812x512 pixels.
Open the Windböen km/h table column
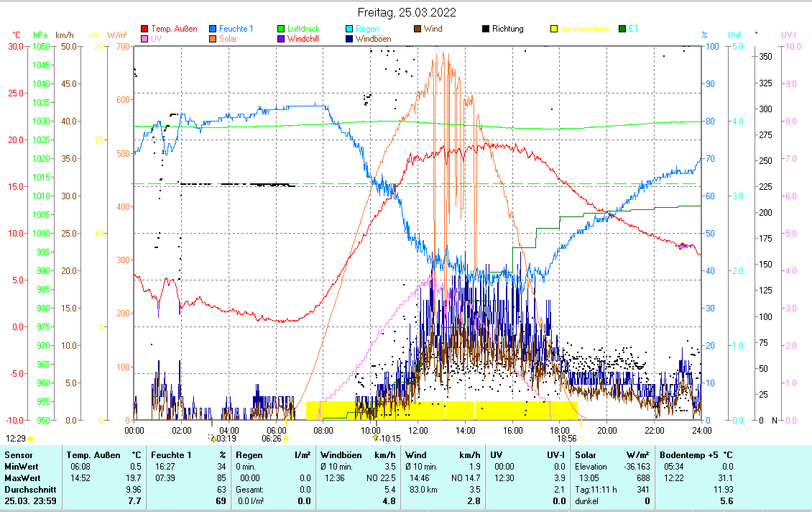pyautogui.click(x=357, y=455)
